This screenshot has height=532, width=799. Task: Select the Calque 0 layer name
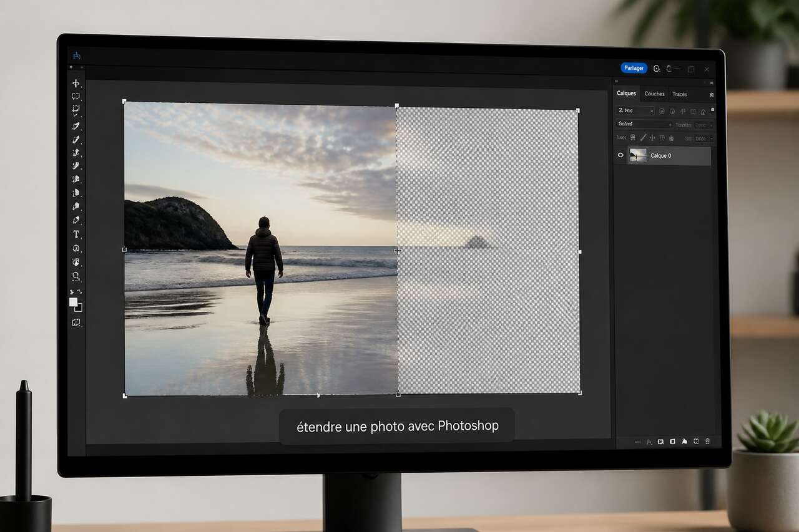pyautogui.click(x=660, y=156)
